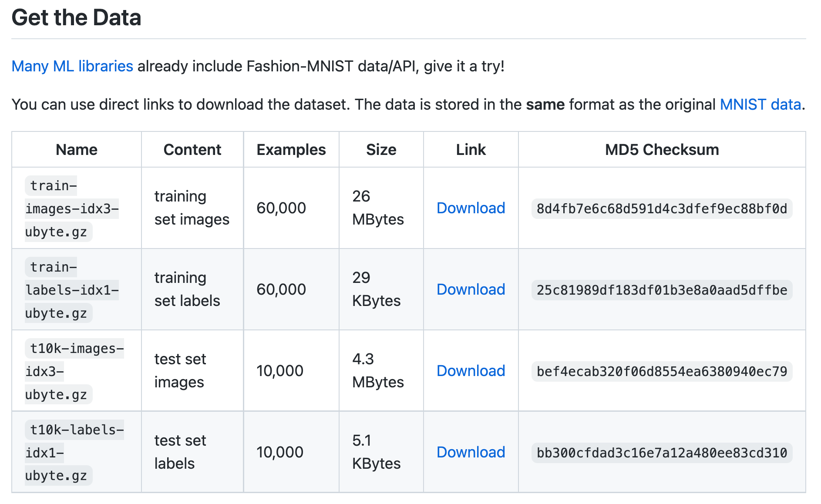Select the checksum starting with bb300cfd
Image resolution: width=821 pixels, height=504 pixels.
pos(662,453)
